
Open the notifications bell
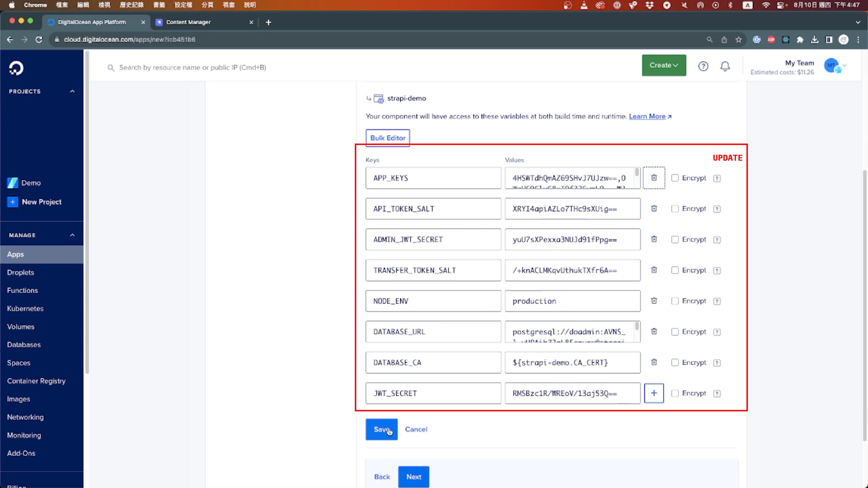point(725,66)
